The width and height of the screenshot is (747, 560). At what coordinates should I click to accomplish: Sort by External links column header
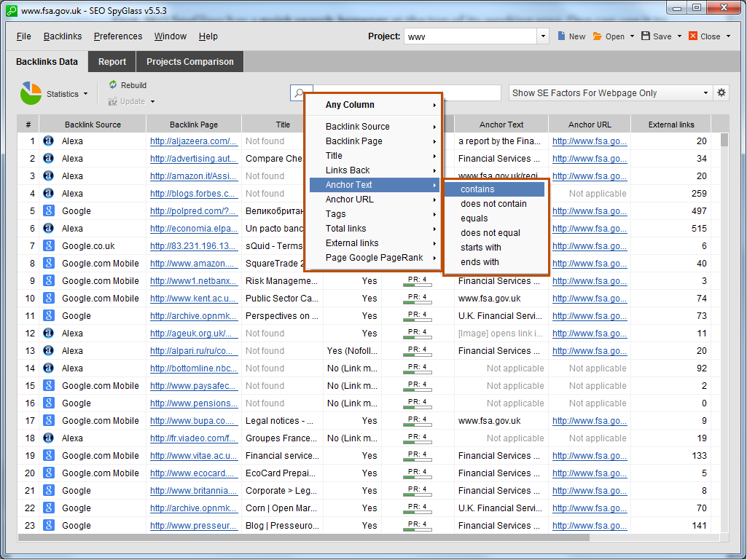pos(670,125)
